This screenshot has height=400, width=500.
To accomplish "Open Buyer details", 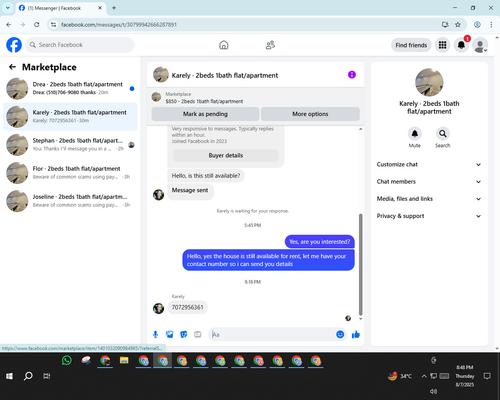I will (226, 155).
